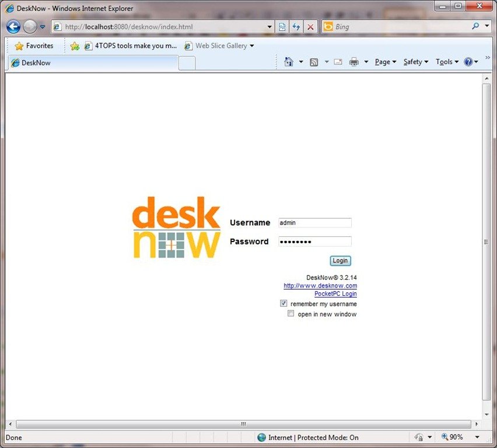
Task: Uncheck remember my username checkbox
Action: point(283,303)
